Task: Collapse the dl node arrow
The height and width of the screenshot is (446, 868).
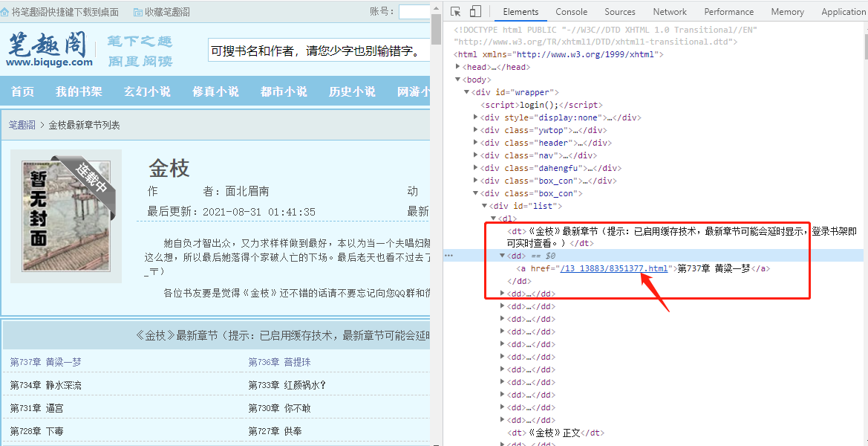Action: tap(493, 219)
